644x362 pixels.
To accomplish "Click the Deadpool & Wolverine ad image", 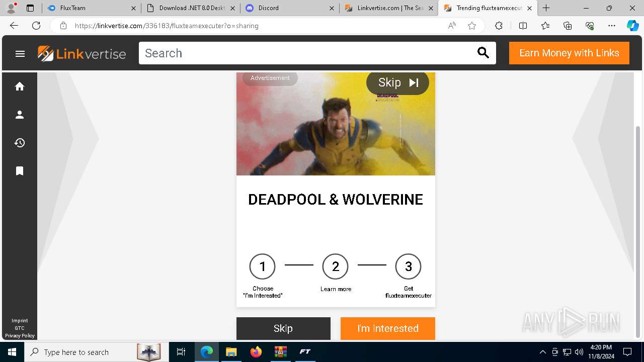I will click(x=336, y=124).
